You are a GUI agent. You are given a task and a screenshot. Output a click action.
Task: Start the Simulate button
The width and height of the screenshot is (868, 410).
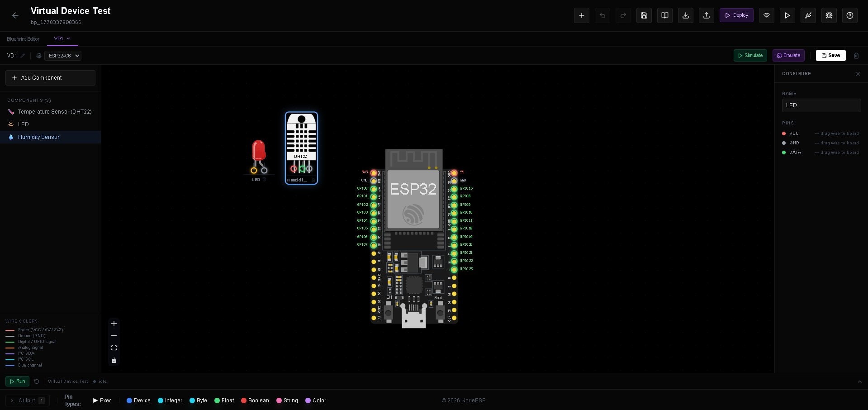click(750, 55)
